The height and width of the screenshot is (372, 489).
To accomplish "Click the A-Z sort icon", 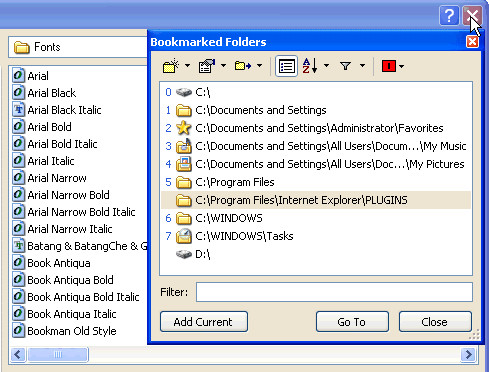I will tap(310, 66).
